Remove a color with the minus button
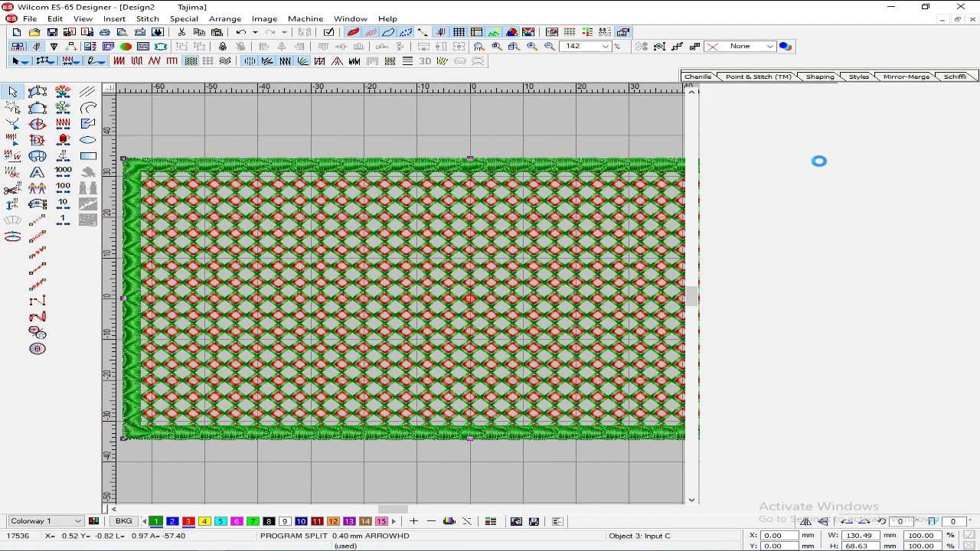 (431, 521)
